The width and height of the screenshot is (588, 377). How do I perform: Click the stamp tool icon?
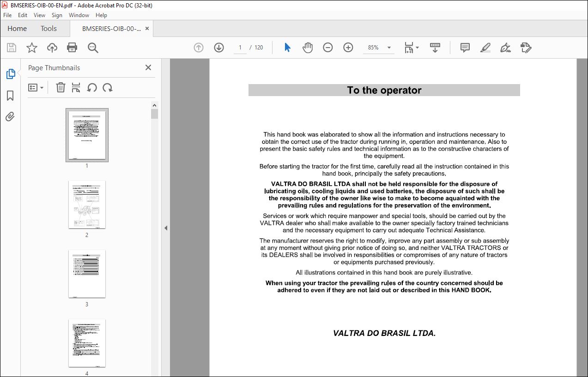tap(526, 48)
